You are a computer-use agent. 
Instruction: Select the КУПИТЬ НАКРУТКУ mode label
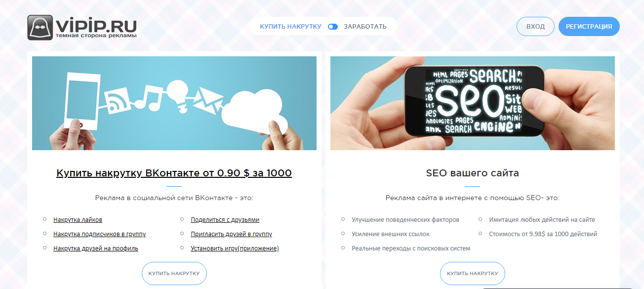click(x=291, y=27)
